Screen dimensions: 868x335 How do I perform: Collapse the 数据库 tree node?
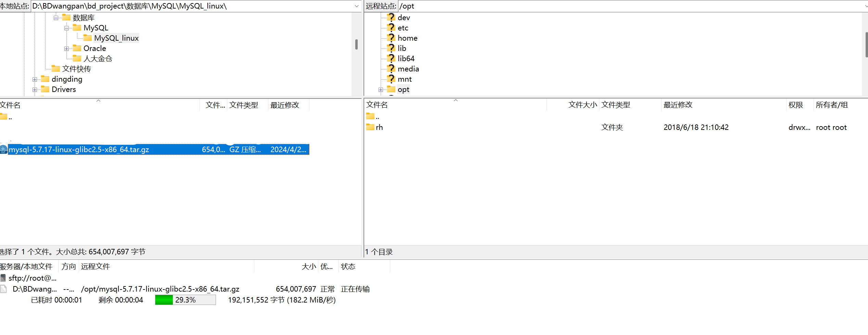pyautogui.click(x=56, y=18)
